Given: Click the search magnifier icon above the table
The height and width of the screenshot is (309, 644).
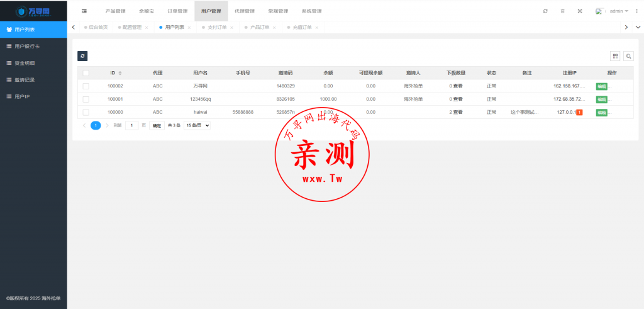Looking at the screenshot, I should [x=628, y=56].
